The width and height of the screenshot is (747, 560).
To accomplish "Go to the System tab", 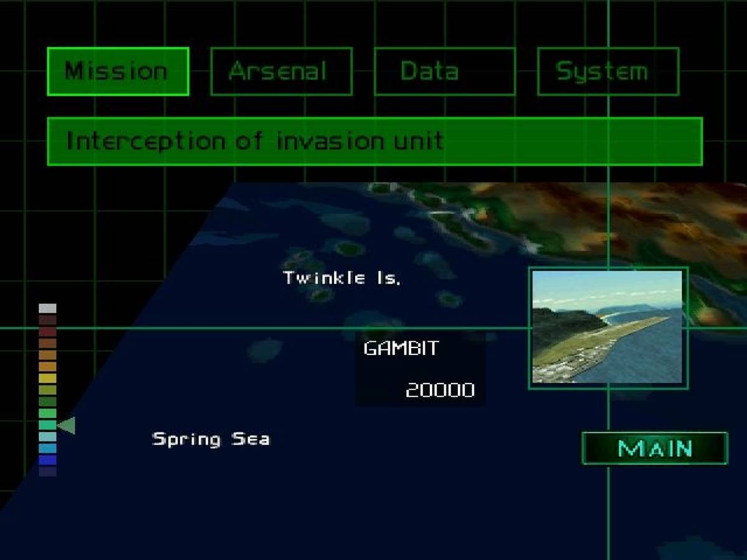I will [x=608, y=72].
